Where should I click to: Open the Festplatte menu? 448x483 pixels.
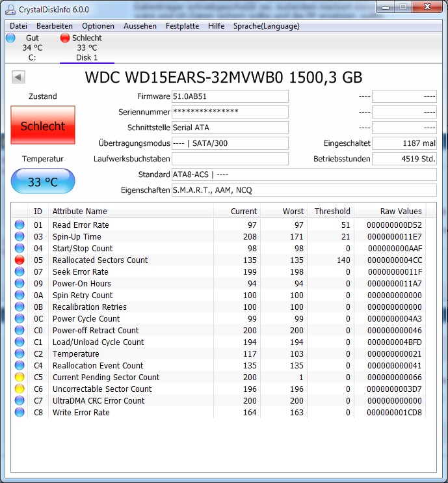(183, 26)
